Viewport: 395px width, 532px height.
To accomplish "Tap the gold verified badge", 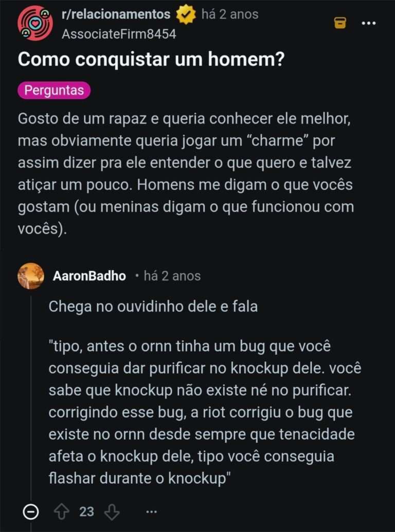I will pyautogui.click(x=186, y=15).
